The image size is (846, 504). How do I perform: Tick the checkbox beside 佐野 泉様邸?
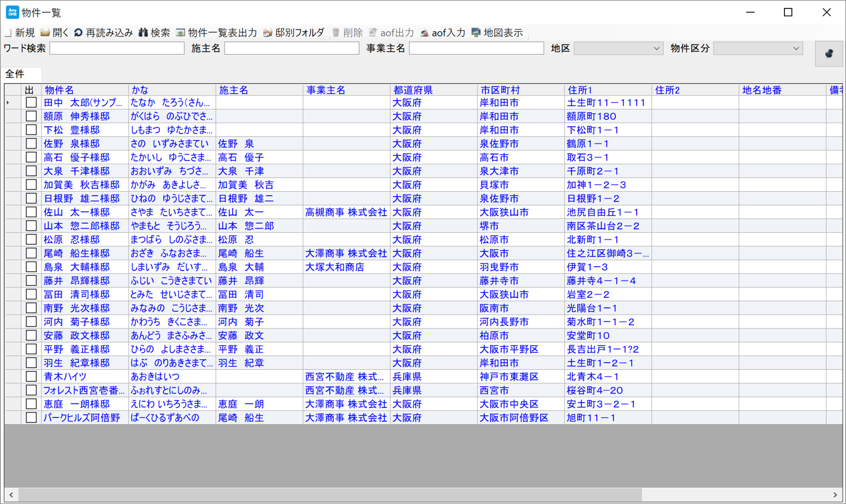click(x=31, y=144)
